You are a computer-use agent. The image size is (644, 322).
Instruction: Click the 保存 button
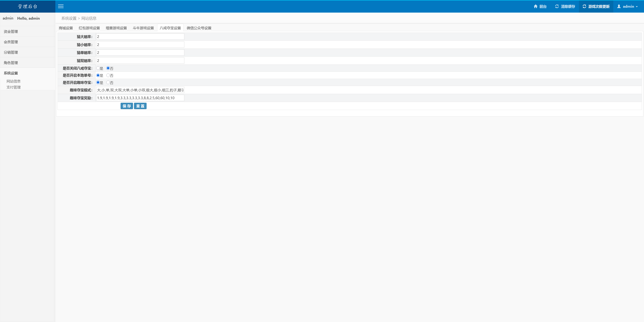(126, 106)
